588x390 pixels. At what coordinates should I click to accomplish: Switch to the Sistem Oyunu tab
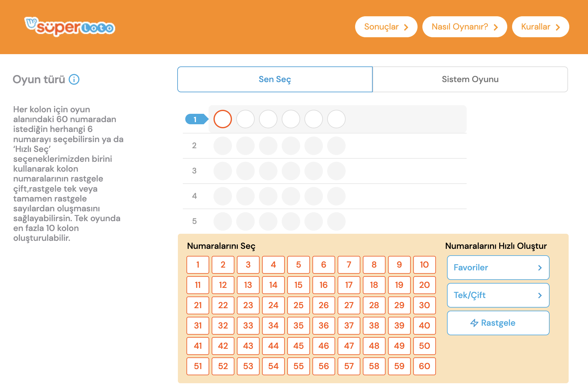470,79
